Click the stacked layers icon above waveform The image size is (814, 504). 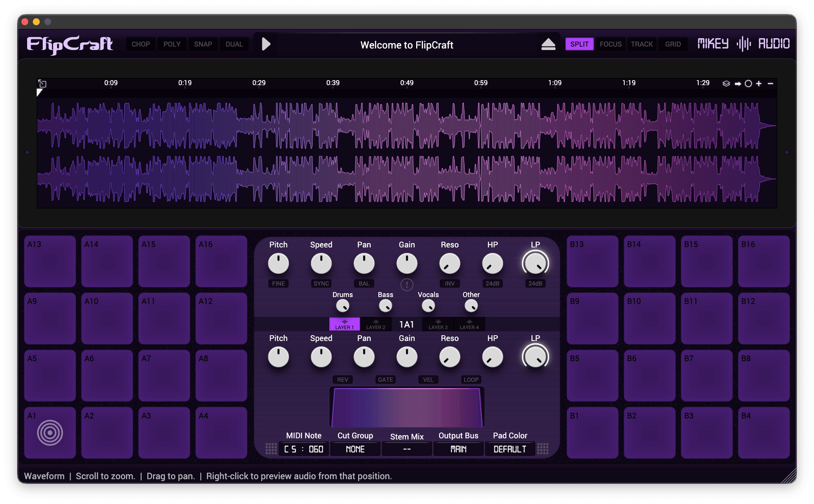click(726, 84)
